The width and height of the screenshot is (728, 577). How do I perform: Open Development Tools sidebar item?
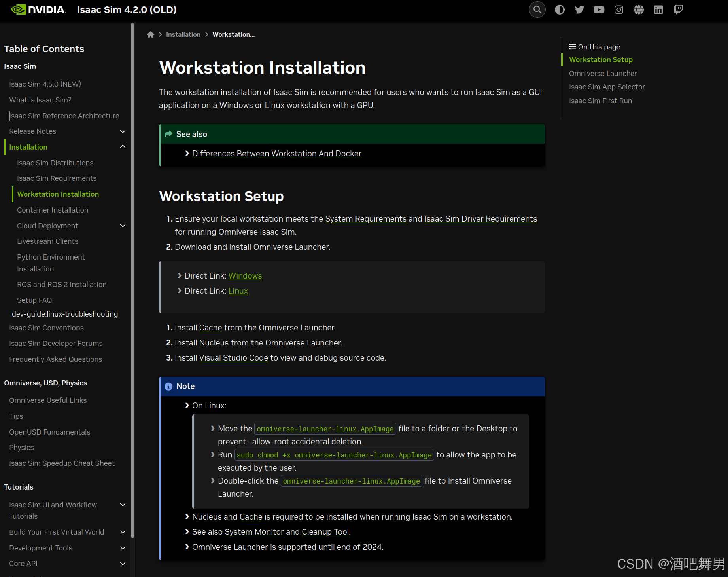coord(40,548)
